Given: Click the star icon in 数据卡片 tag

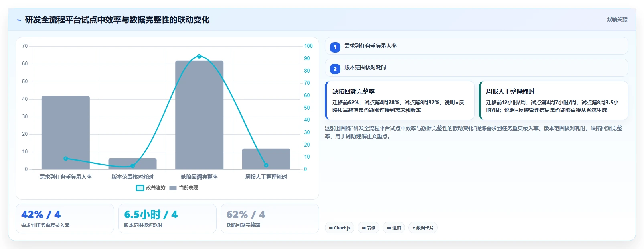Looking at the screenshot, I should 414,228.
